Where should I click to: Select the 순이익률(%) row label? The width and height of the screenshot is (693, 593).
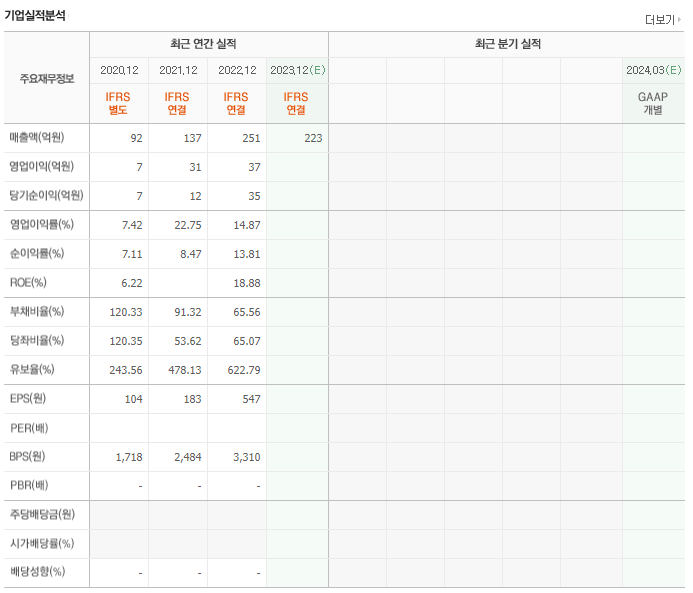point(37,254)
